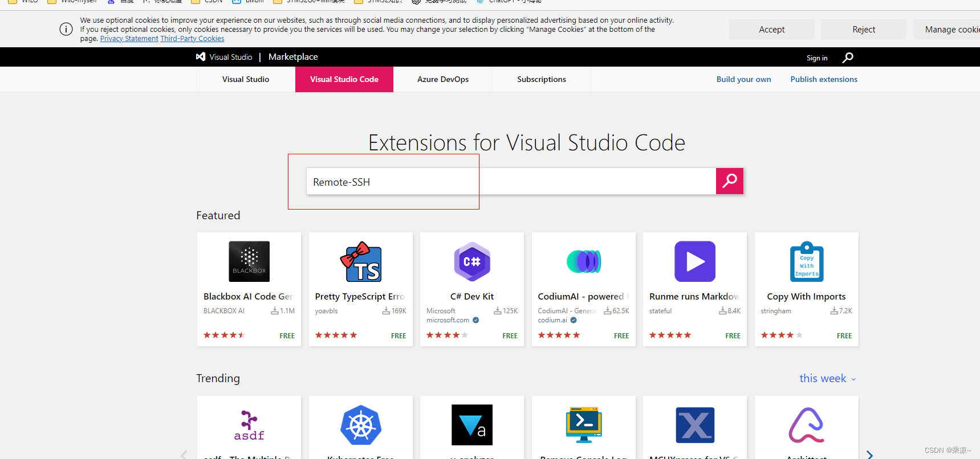The width and height of the screenshot is (980, 459).
Task: Go to previous trending page arrow
Action: pos(184,454)
